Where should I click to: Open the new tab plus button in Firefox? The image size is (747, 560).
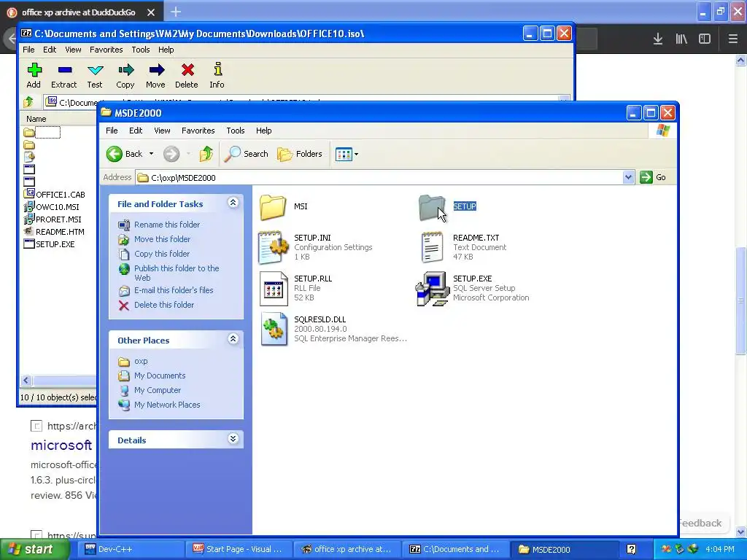click(176, 12)
